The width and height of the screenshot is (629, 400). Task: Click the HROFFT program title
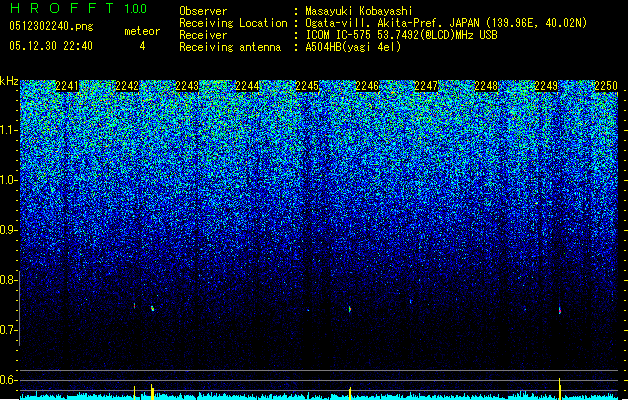63,8
